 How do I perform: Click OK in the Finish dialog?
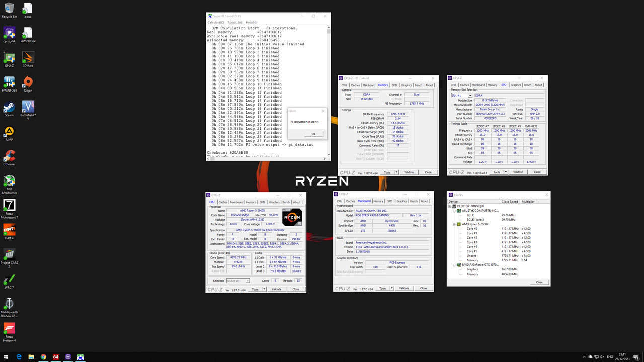pos(313,134)
